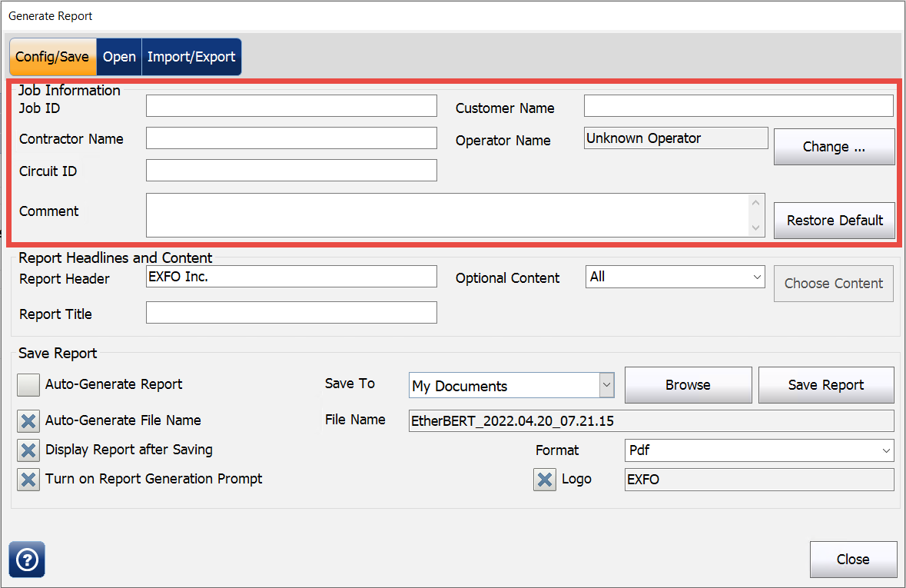Click the Logo field showing EXFO

coord(759,480)
